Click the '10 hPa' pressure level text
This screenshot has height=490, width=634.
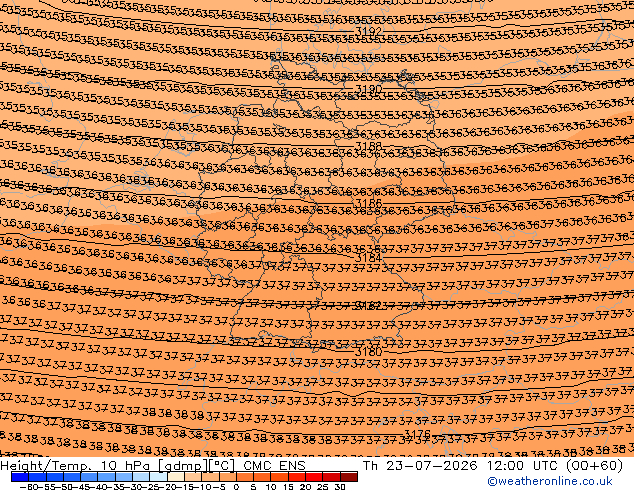coord(126,466)
